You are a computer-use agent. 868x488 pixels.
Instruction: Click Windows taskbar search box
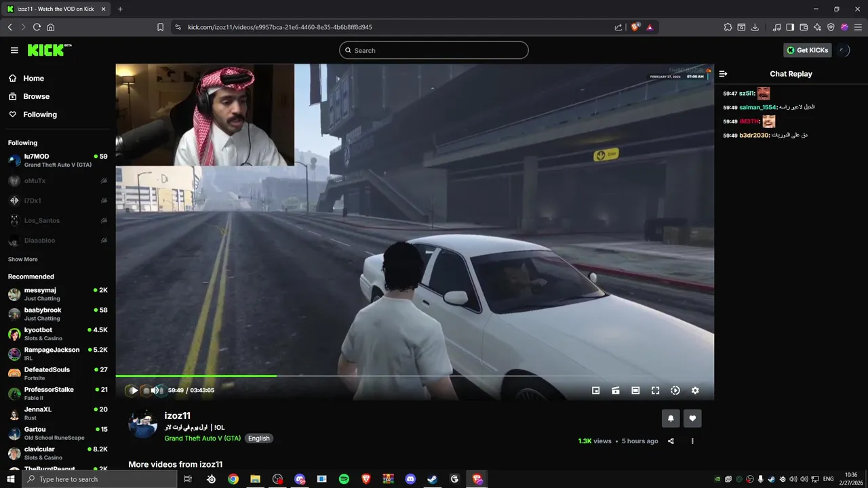99,479
